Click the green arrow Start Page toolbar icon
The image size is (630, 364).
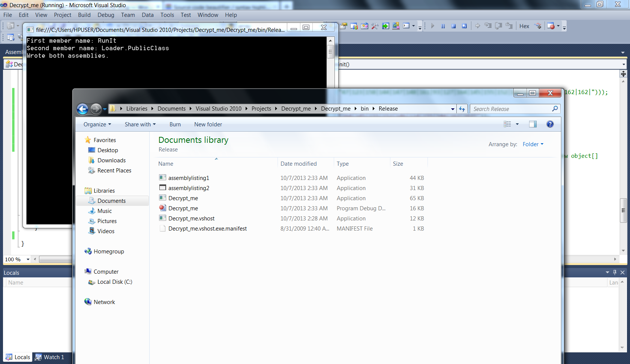pyautogui.click(x=385, y=26)
